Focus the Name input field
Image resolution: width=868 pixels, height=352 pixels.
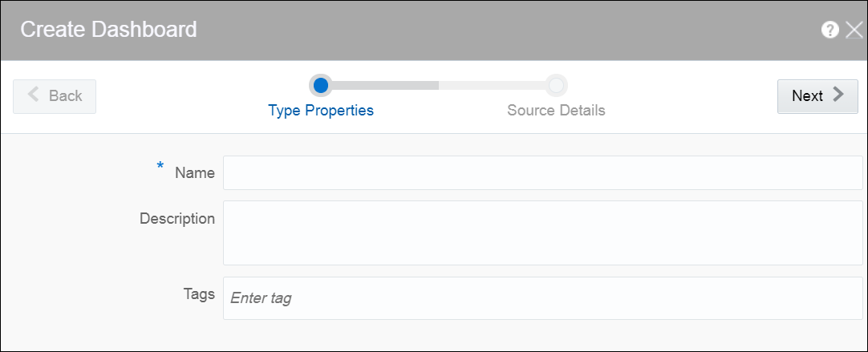542,172
